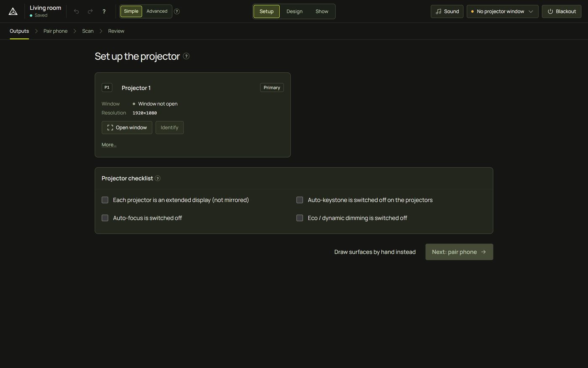
Task: Click the Sound button
Action: [447, 11]
